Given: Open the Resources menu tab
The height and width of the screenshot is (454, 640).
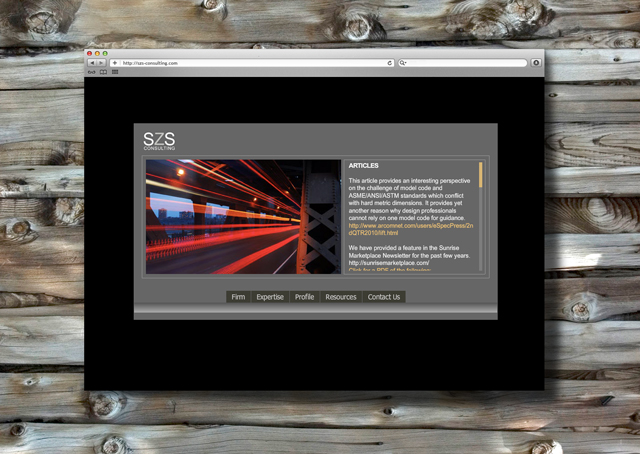Looking at the screenshot, I should pos(341,297).
